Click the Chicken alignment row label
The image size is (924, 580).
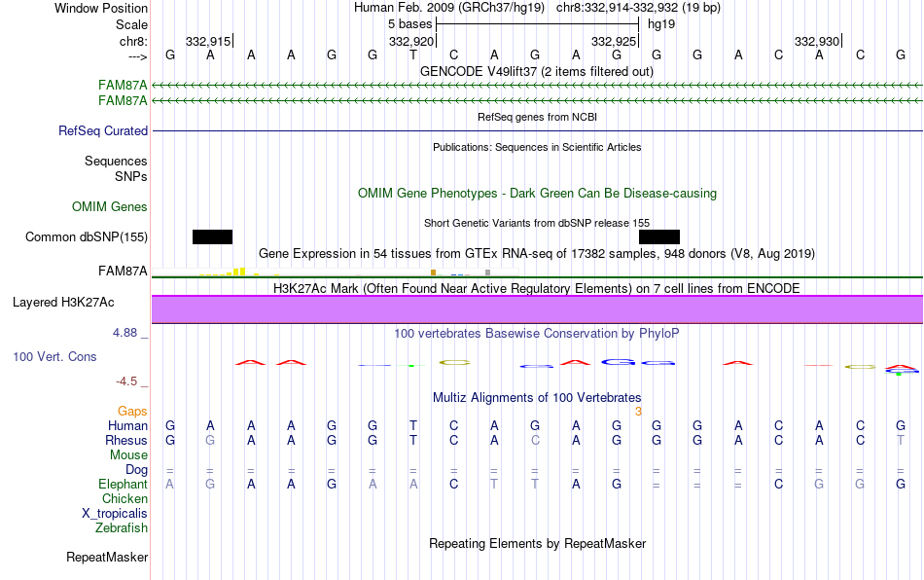coord(124,498)
